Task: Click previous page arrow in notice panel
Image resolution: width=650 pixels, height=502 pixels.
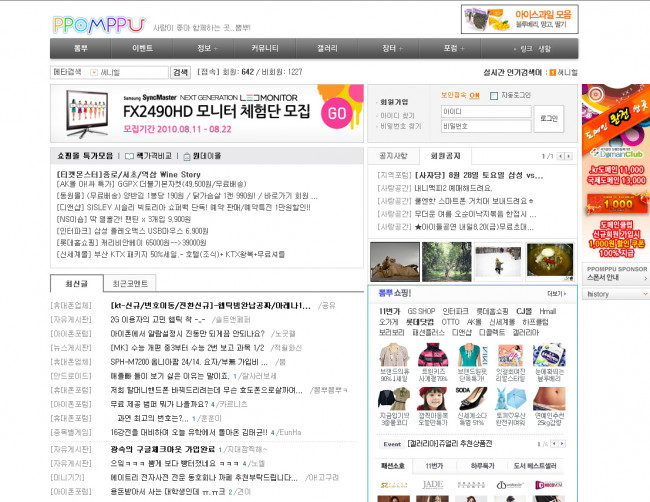Action: (560, 156)
